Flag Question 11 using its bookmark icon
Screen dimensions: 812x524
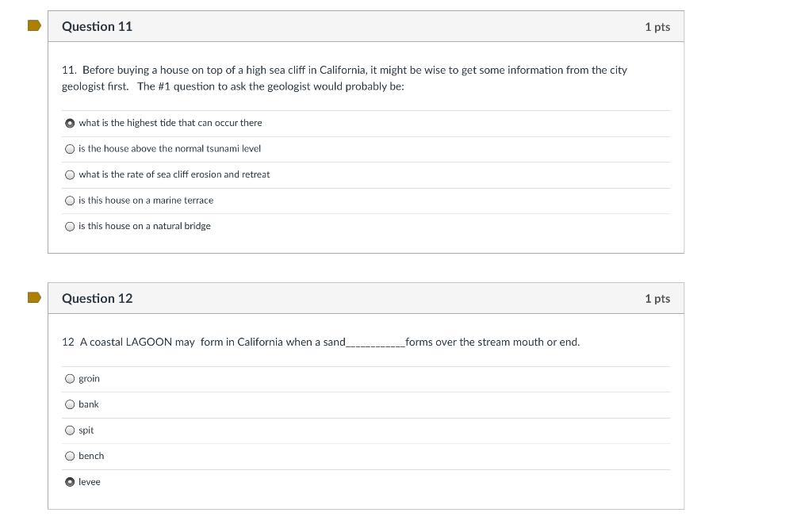(x=34, y=25)
